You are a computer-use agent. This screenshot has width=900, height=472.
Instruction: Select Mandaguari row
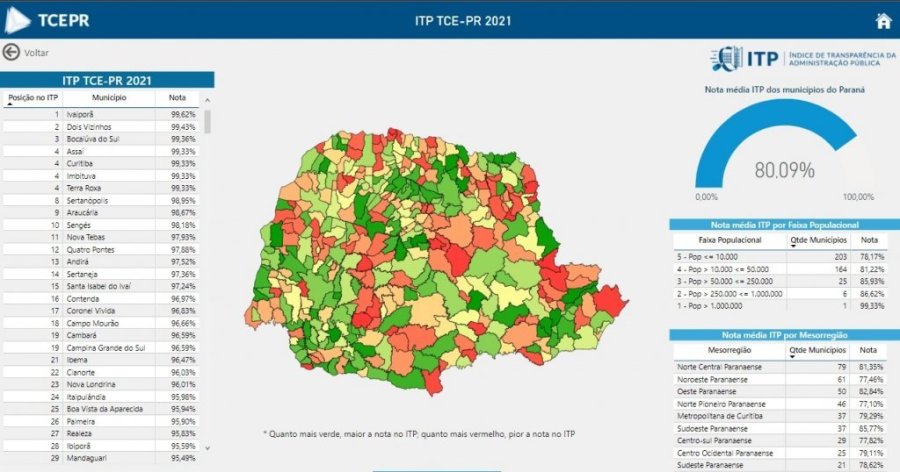[100, 458]
